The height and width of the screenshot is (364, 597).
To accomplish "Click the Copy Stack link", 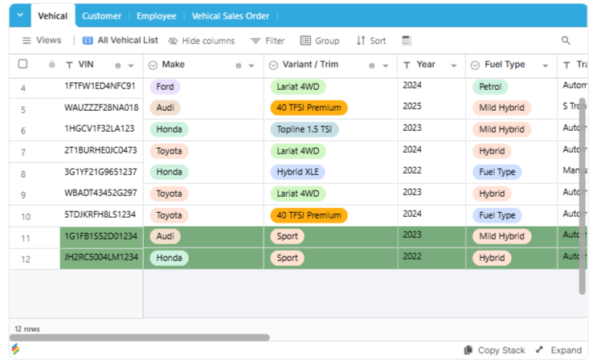I will [x=495, y=350].
